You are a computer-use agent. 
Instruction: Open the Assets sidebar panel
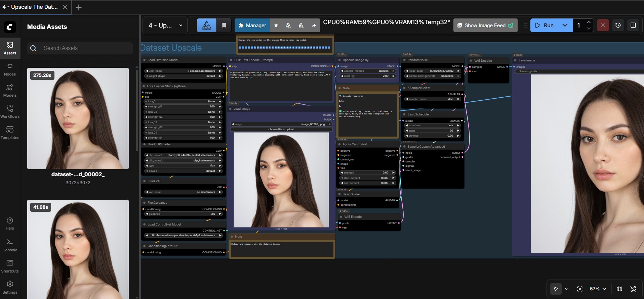(x=10, y=48)
